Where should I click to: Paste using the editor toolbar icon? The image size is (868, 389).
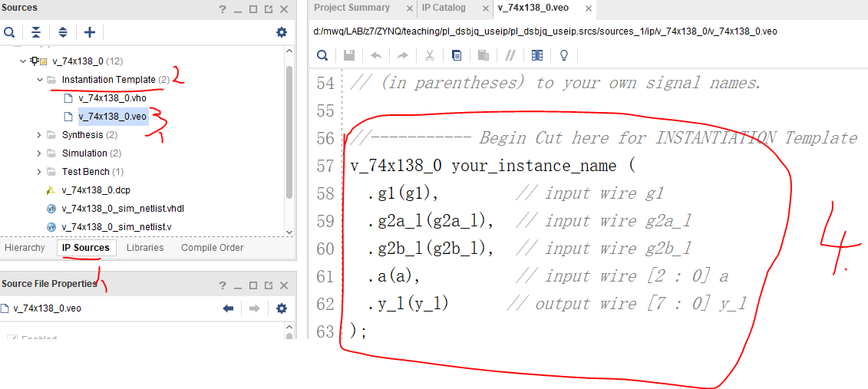484,54
